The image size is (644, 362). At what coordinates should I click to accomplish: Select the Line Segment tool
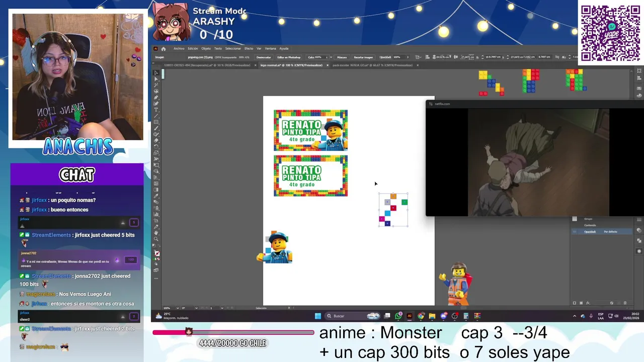156,116
